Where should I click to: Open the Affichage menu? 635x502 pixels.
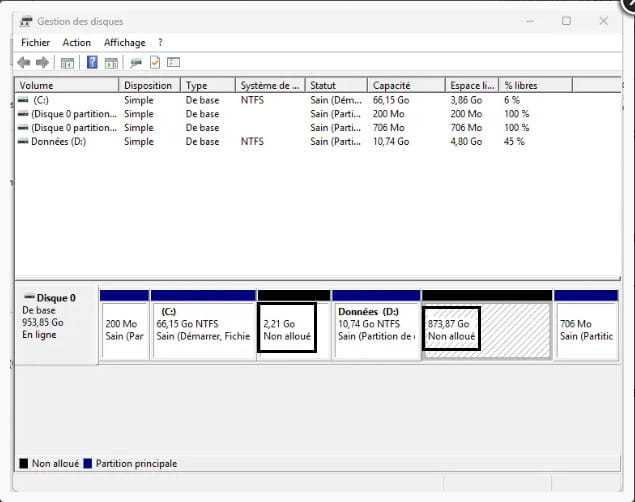[x=124, y=43]
